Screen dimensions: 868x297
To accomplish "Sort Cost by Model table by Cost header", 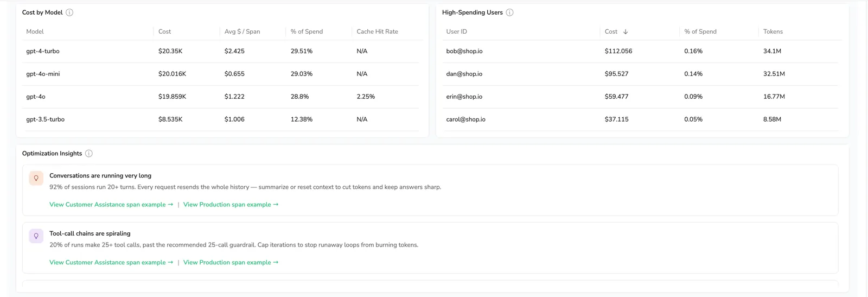I will click(164, 31).
